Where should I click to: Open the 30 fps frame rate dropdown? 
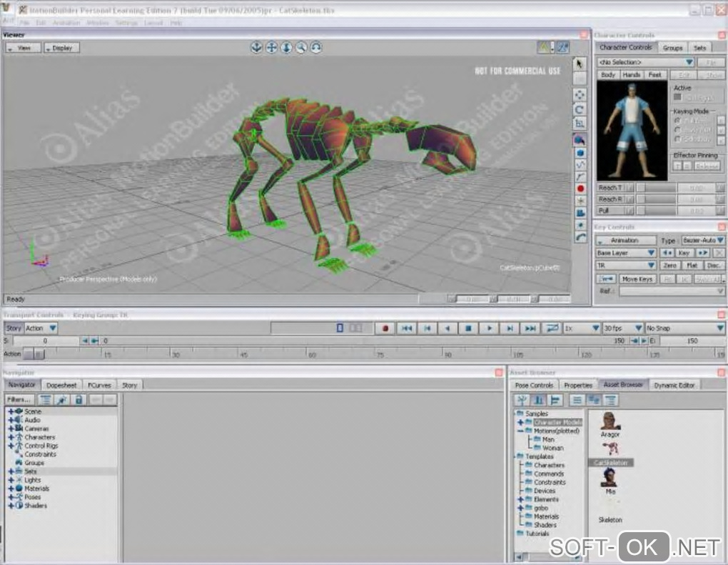pyautogui.click(x=622, y=329)
